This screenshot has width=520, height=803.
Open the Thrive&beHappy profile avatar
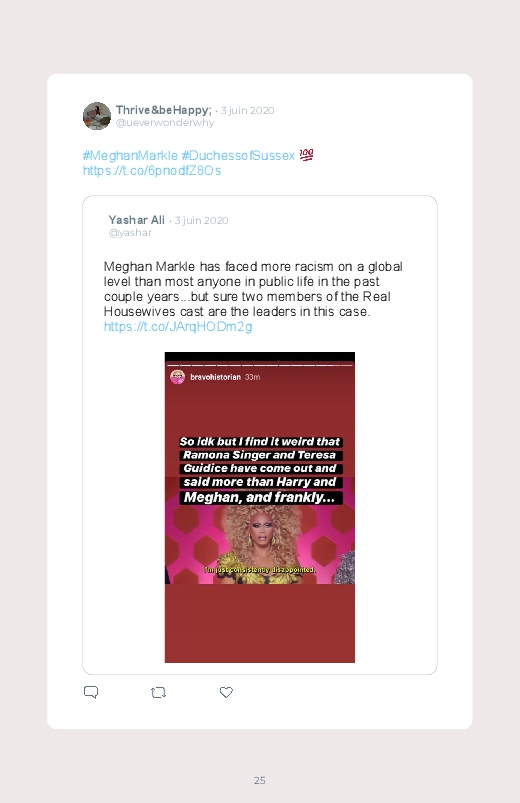(x=97, y=116)
